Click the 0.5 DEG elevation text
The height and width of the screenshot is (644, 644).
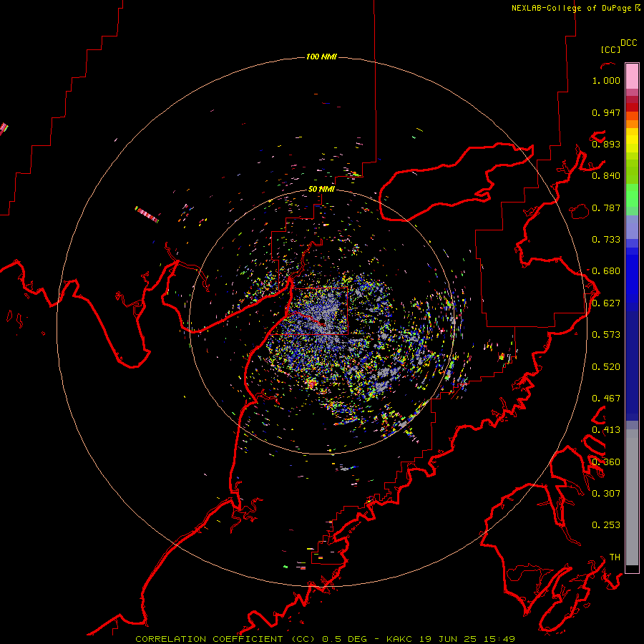pos(345,639)
